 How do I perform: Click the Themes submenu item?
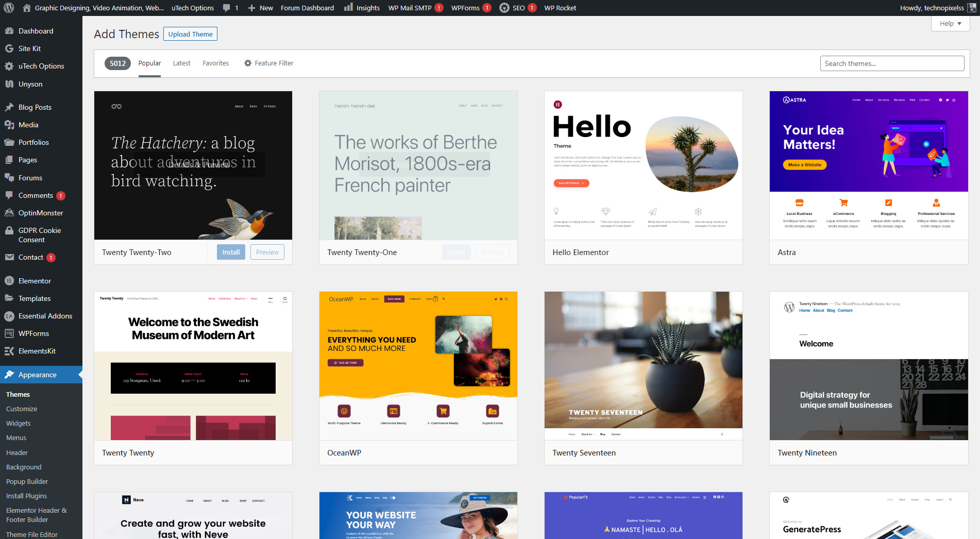pyautogui.click(x=18, y=394)
